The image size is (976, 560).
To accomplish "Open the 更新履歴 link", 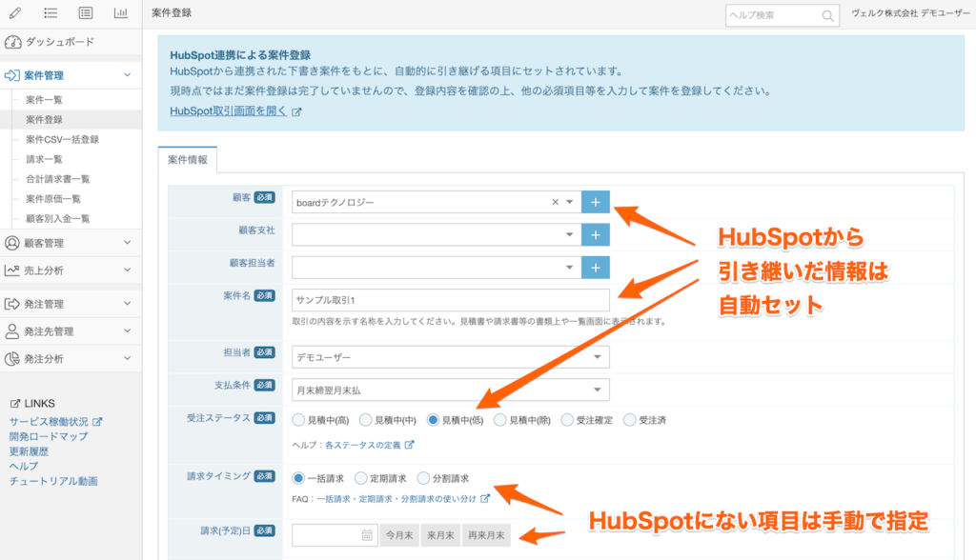I will pos(29,451).
